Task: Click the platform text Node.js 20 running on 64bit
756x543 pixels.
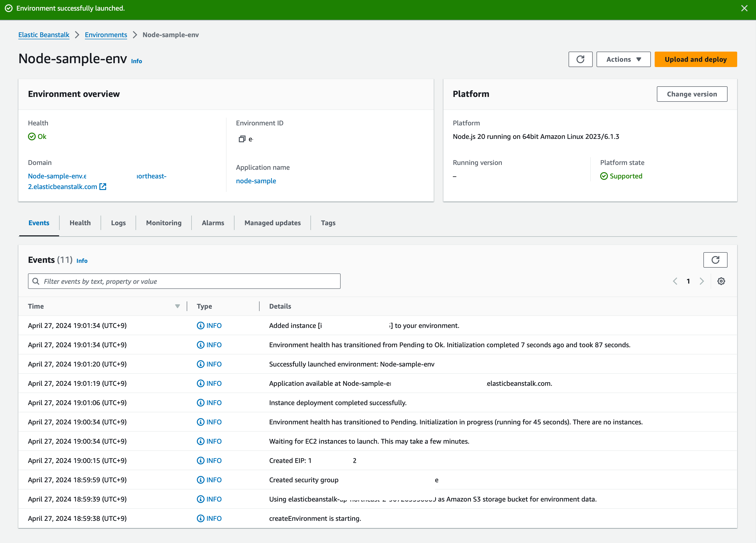Action: [x=536, y=136]
